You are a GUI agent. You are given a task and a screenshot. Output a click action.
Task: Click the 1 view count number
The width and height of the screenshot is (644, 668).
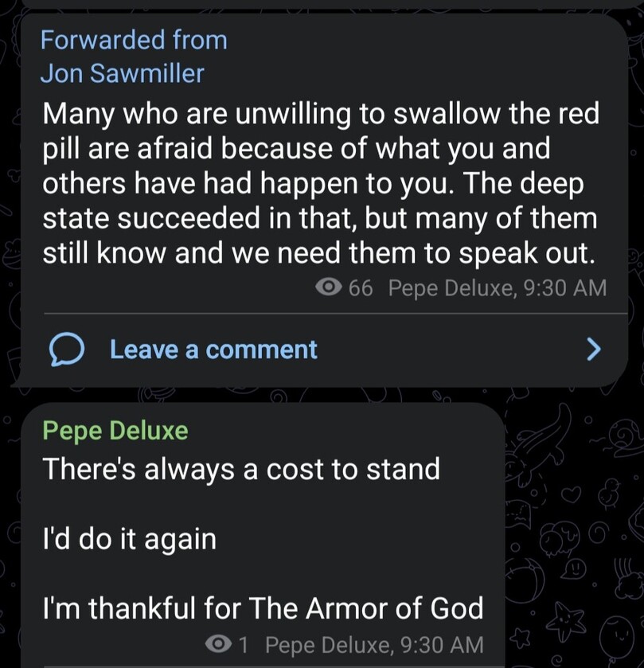point(244,643)
